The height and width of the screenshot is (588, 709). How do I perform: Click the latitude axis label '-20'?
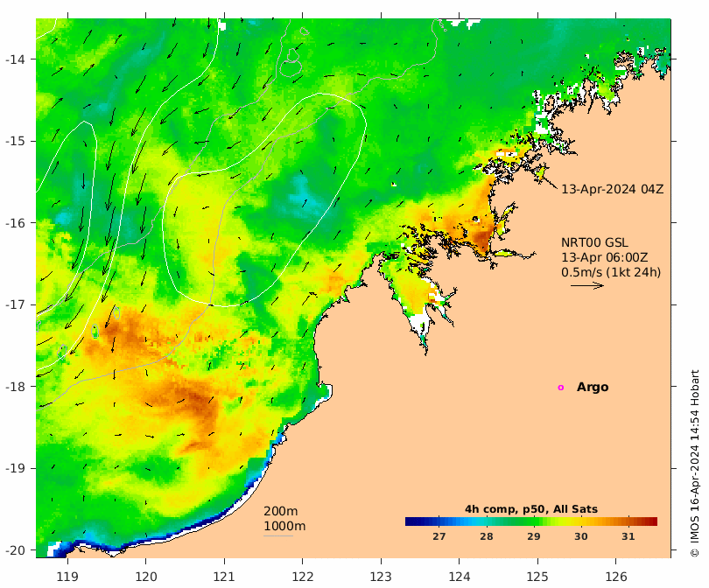(15, 550)
